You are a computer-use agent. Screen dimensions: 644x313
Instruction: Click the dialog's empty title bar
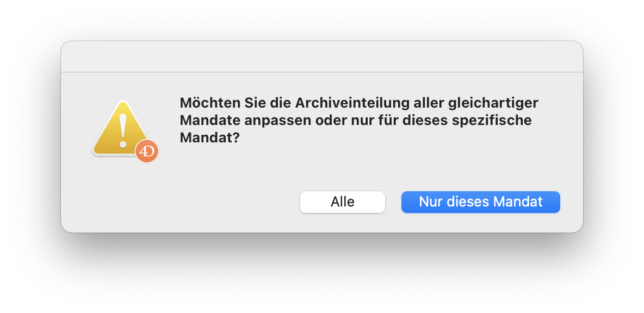click(x=322, y=57)
